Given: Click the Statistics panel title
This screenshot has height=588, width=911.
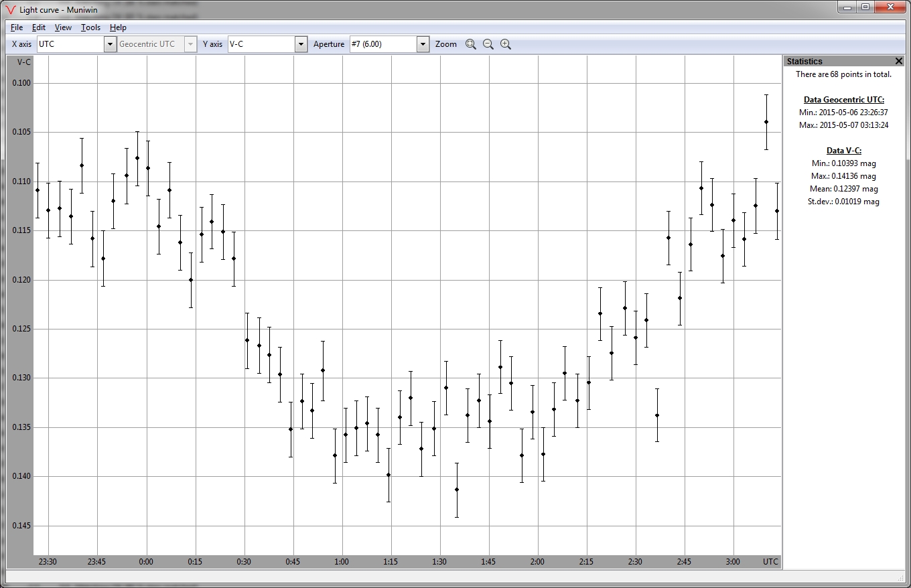Looking at the screenshot, I should pos(804,61).
